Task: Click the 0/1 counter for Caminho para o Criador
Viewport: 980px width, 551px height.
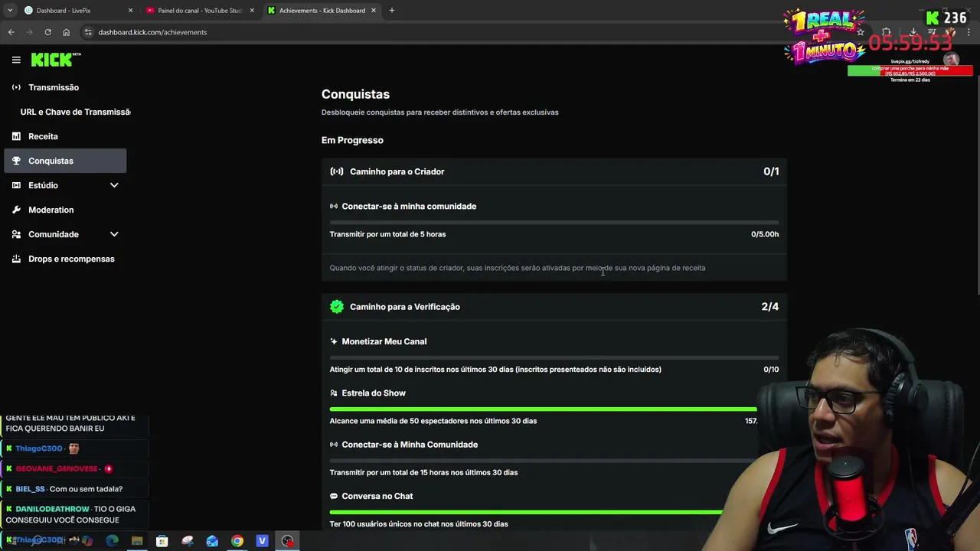Action: pos(771,171)
